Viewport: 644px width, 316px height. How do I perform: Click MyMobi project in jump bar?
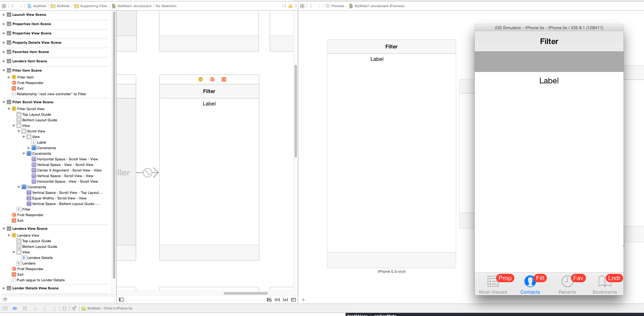(37, 6)
